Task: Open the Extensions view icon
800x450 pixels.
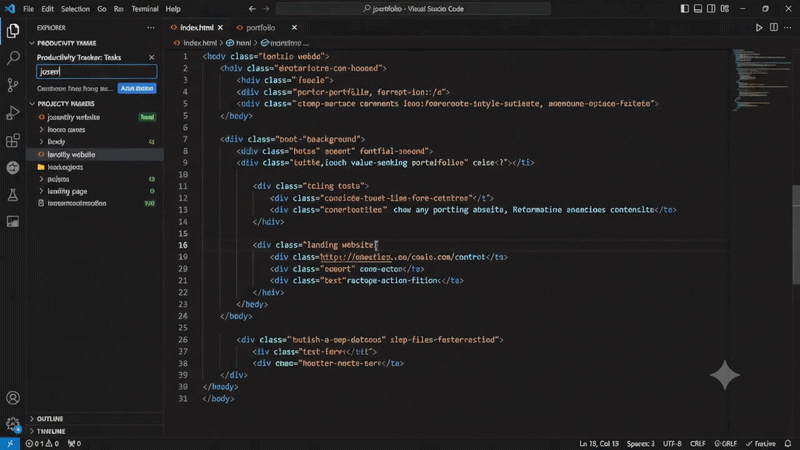Action: 13,140
